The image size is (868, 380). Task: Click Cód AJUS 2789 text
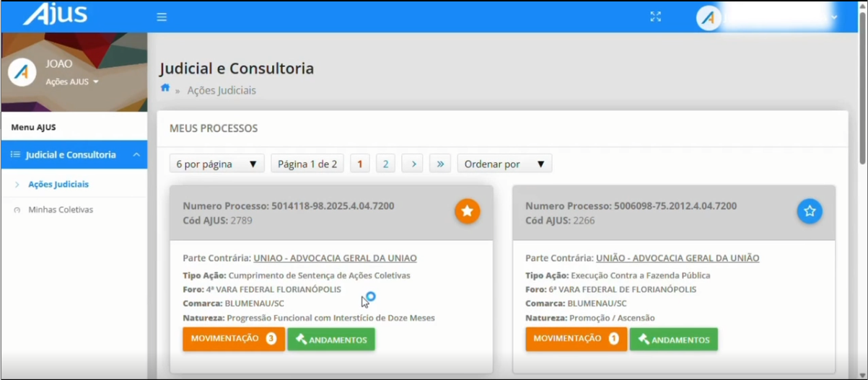[x=218, y=221]
